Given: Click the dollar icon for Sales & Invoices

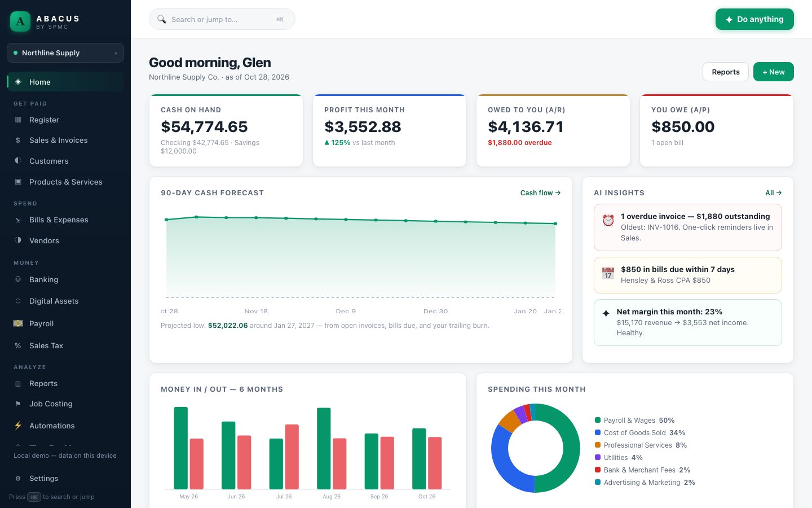Looking at the screenshot, I should click(x=18, y=140).
